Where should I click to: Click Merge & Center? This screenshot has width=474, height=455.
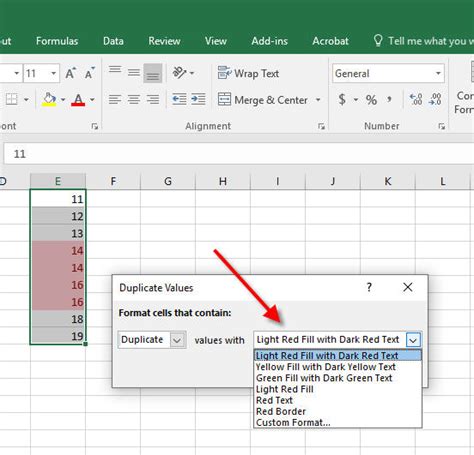tap(263, 100)
